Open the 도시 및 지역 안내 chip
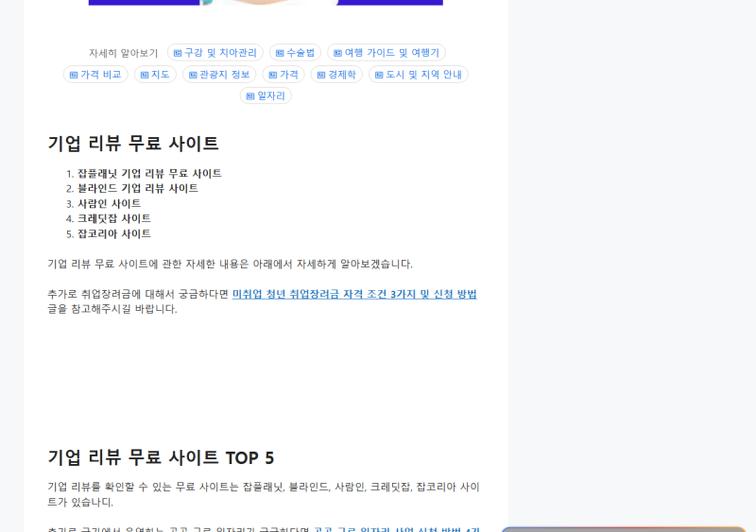 pos(418,75)
